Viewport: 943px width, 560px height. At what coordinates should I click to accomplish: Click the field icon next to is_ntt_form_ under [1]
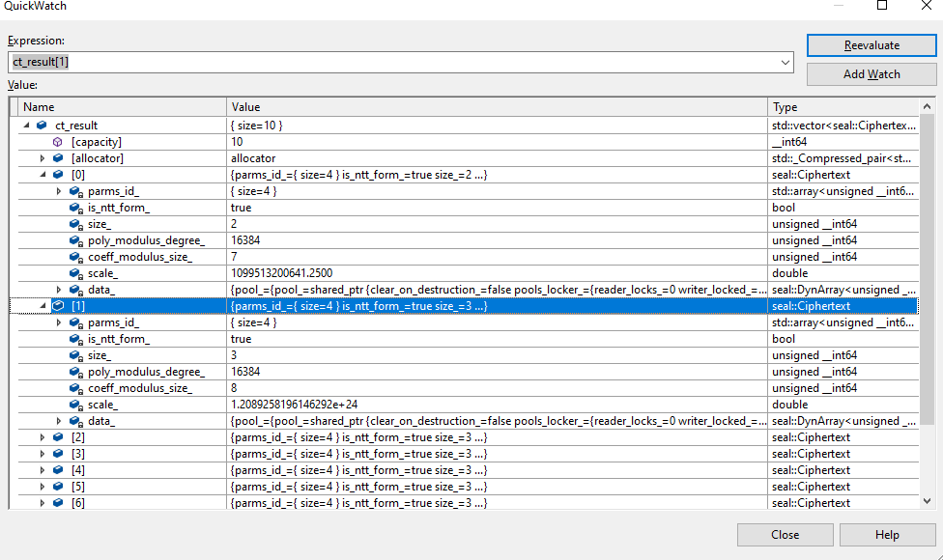click(74, 338)
